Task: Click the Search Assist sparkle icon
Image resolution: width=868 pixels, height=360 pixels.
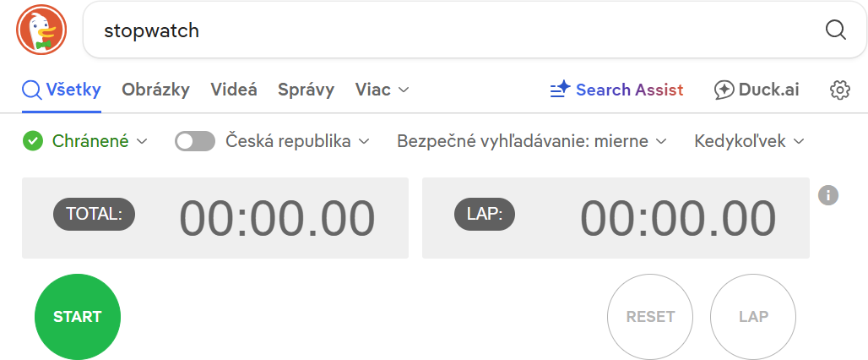Action: click(x=560, y=90)
